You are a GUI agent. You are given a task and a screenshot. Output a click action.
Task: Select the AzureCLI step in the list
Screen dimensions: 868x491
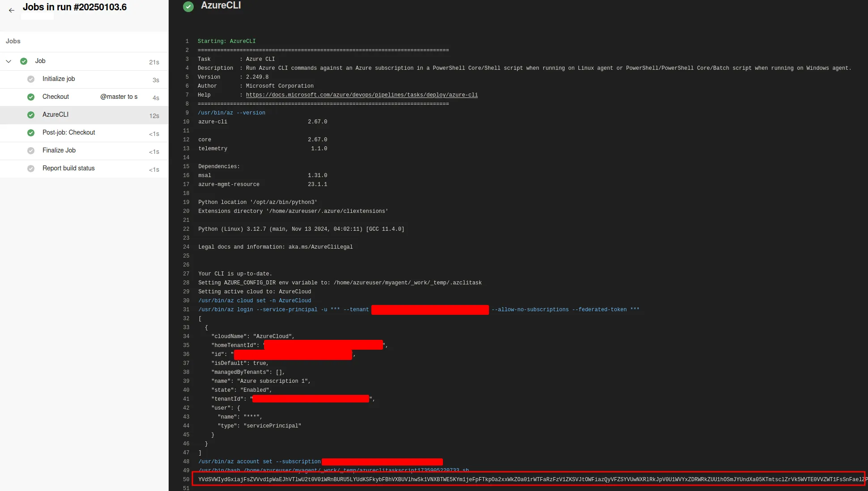click(84, 115)
